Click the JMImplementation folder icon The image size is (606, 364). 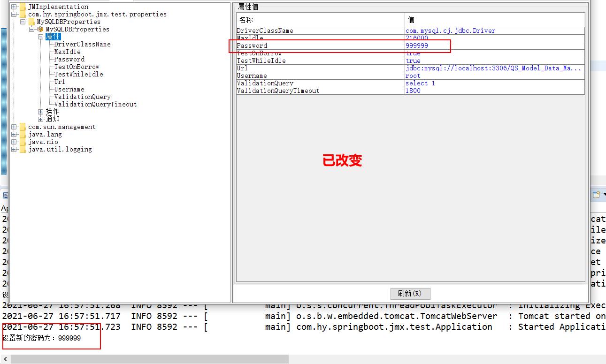[x=23, y=7]
